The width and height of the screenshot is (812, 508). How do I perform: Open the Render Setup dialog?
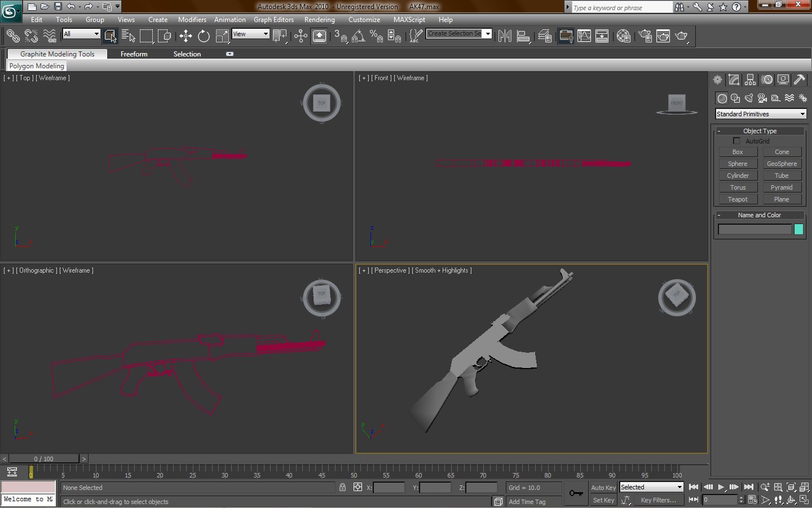click(x=645, y=36)
